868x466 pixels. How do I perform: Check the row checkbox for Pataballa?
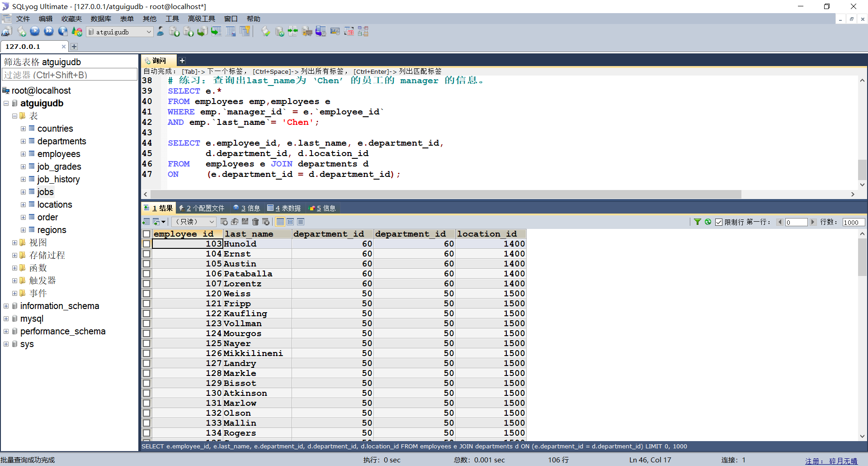point(146,274)
